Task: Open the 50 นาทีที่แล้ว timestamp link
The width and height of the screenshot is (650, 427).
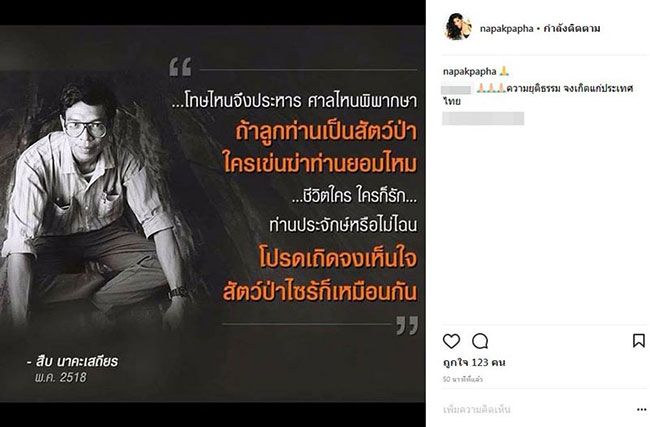Action: [463, 379]
